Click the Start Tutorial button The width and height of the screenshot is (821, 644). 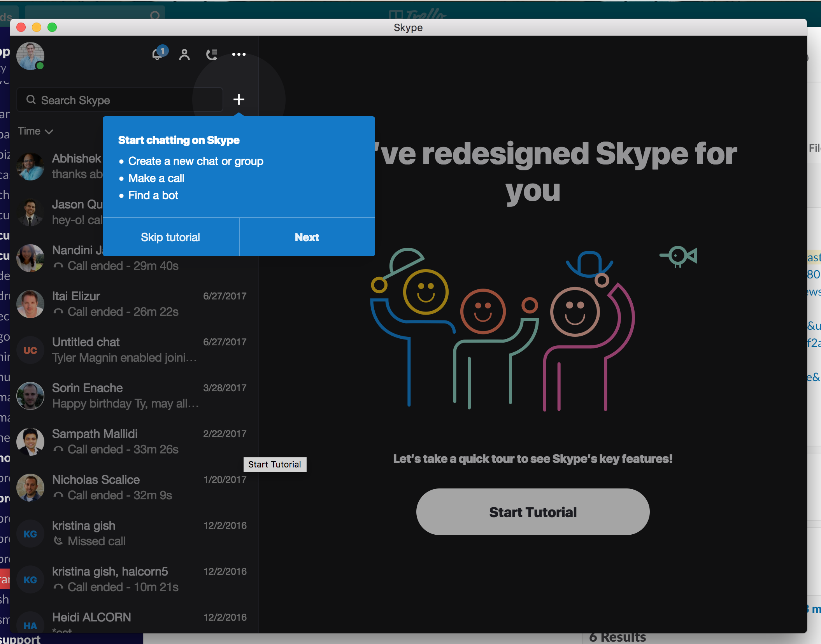[x=533, y=512]
